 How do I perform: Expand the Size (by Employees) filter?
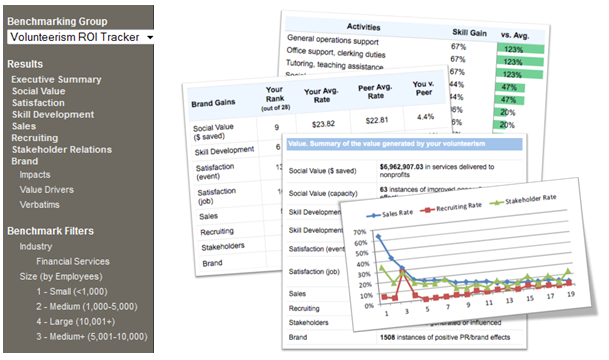coord(61,277)
